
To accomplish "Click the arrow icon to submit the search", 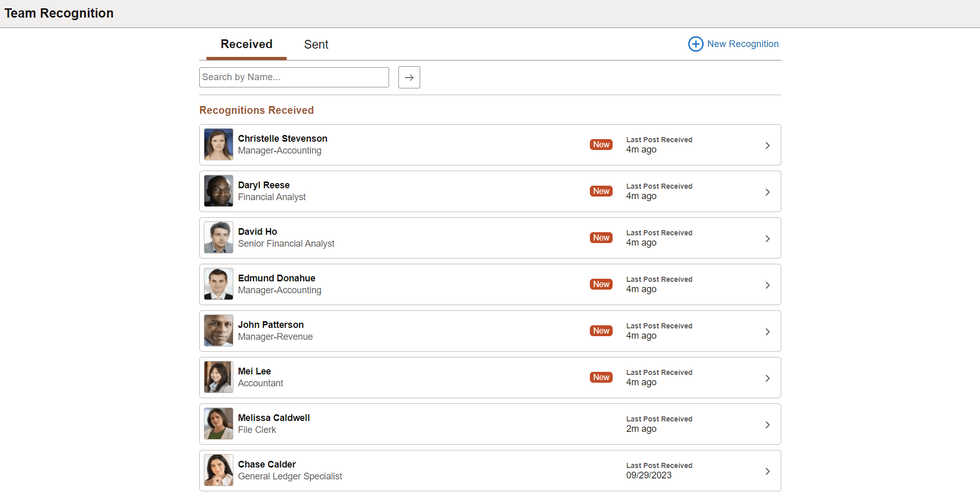I will tap(409, 77).
